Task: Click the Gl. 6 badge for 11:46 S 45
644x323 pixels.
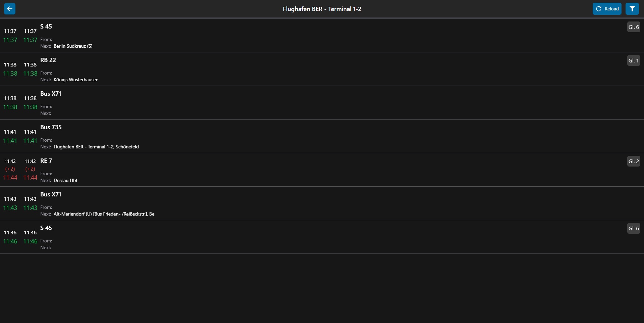Action: point(634,228)
